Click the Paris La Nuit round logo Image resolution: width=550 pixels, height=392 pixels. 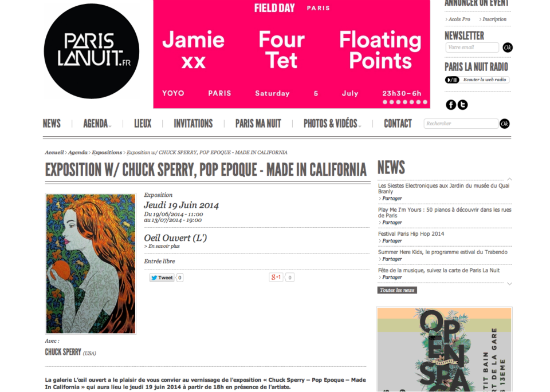pyautogui.click(x=92, y=51)
